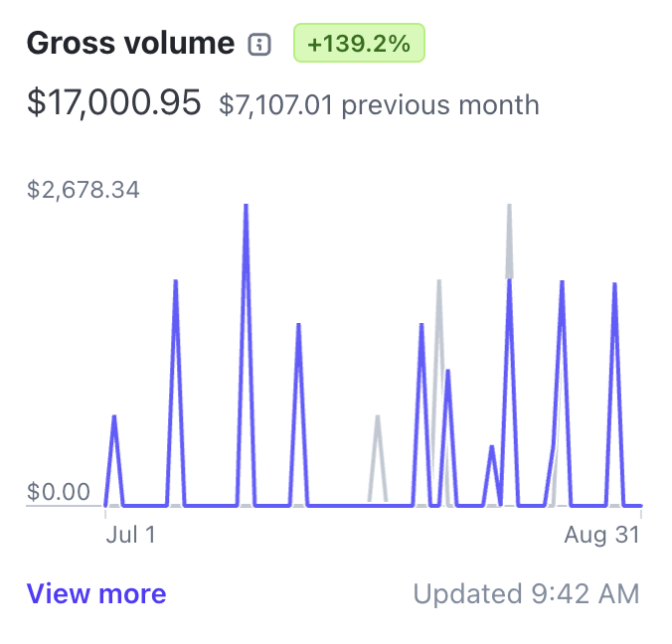Click the $17,000.95 gross volume total
Screen dimensions: 672x644
114,102
